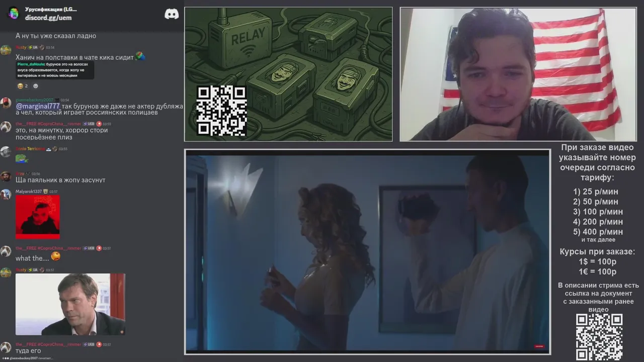Open Rusty's posted photo of a man in a suit
Image resolution: width=644 pixels, height=362 pixels.
coord(70,304)
